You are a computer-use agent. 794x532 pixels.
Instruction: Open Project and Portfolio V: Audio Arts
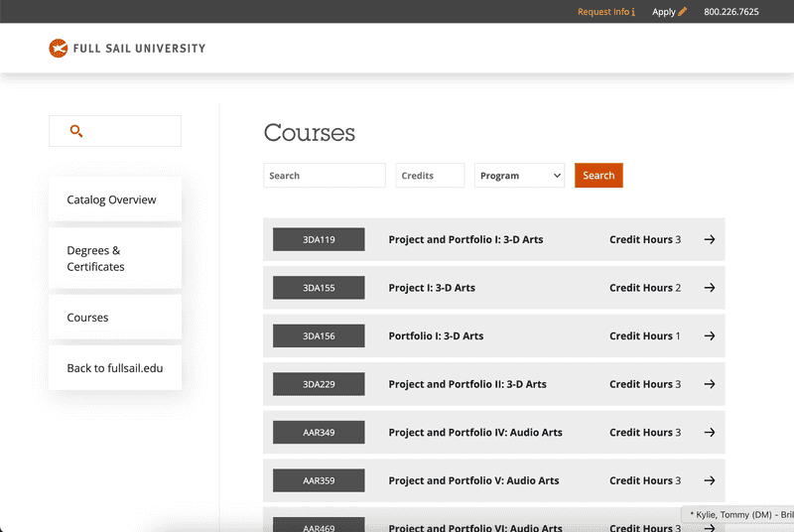coord(474,480)
